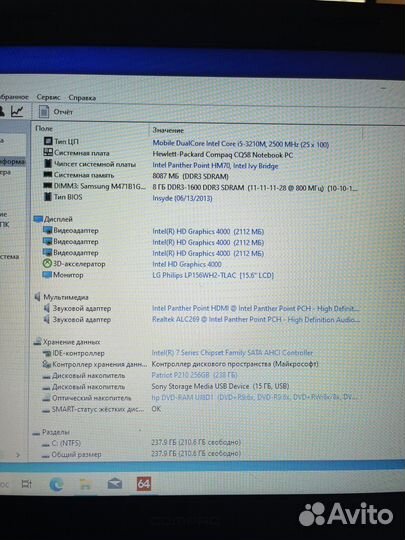Open the graph chart toolbar icon

(17, 111)
